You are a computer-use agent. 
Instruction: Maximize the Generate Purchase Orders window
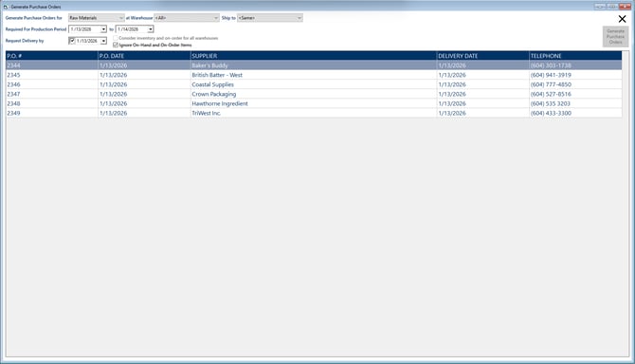point(612,7)
